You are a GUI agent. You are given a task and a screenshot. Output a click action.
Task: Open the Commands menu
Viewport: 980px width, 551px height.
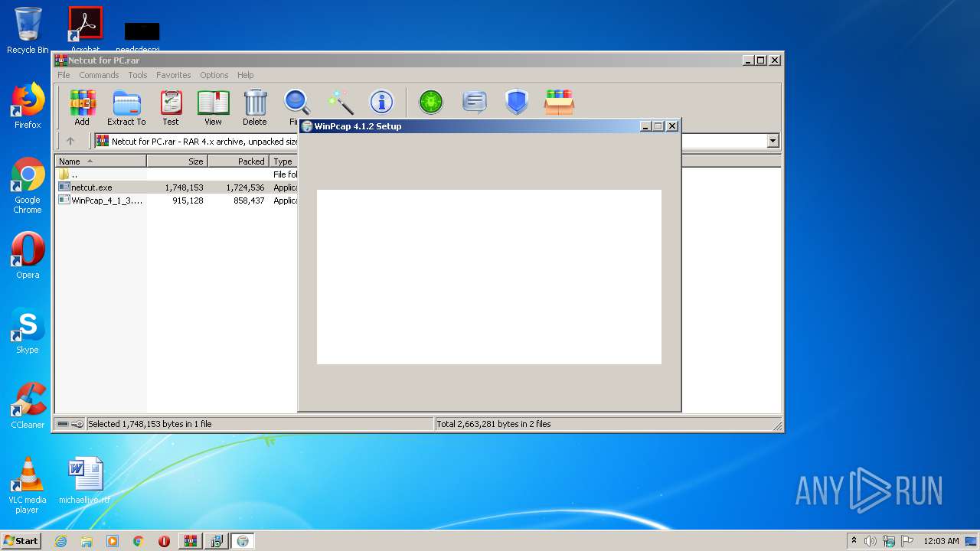pyautogui.click(x=99, y=75)
